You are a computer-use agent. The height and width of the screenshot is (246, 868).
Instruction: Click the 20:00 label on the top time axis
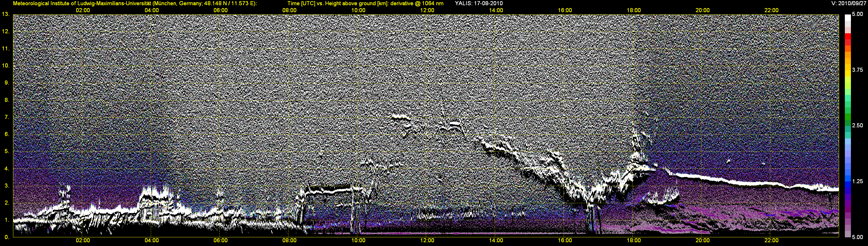pyautogui.click(x=703, y=10)
